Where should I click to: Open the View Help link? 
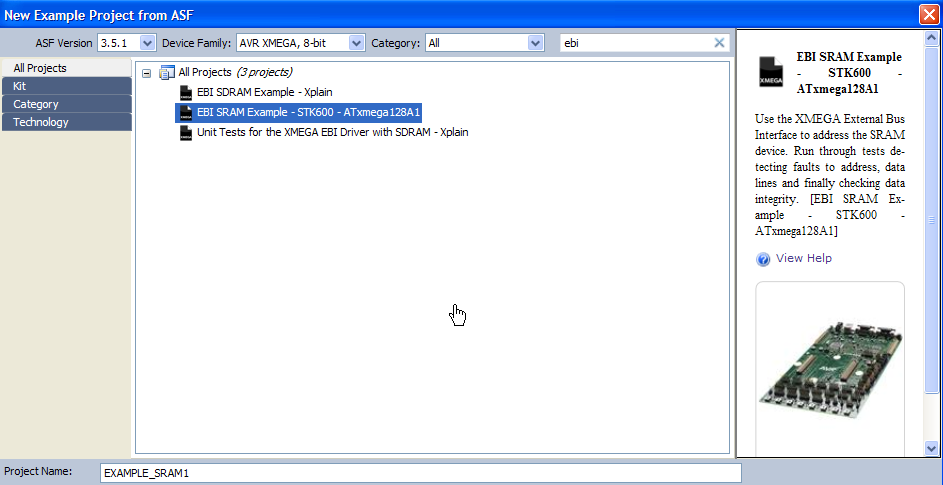click(803, 258)
